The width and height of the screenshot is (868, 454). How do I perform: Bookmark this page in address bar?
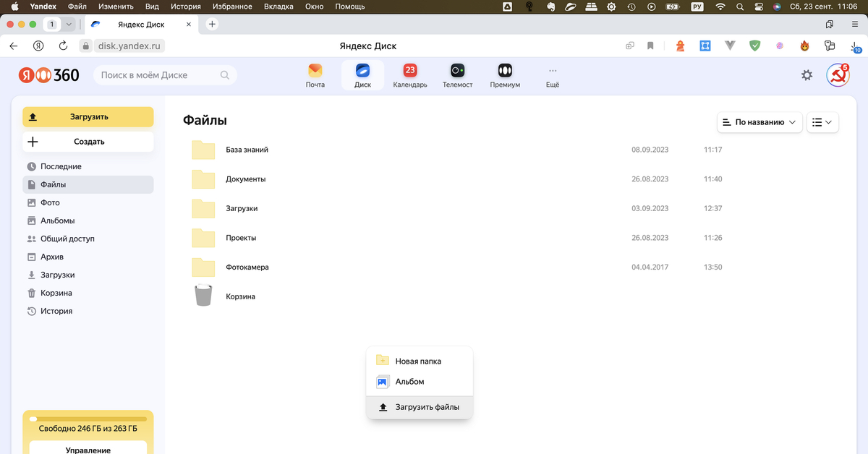coord(650,46)
